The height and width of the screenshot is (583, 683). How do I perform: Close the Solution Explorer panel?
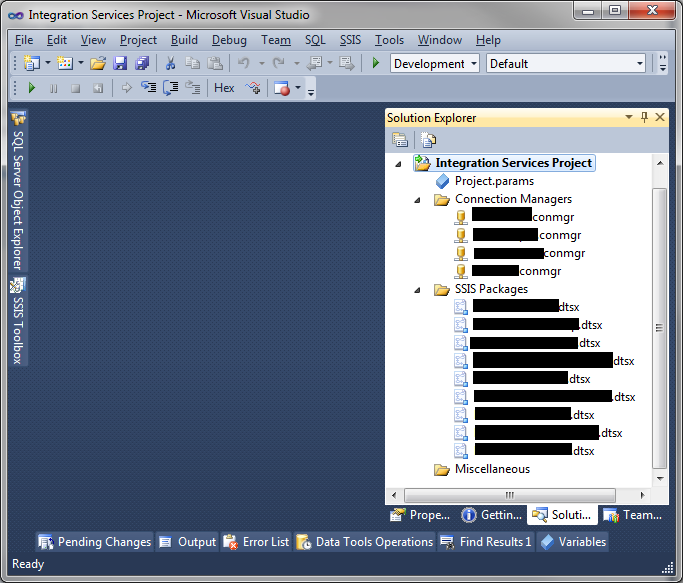coord(660,117)
